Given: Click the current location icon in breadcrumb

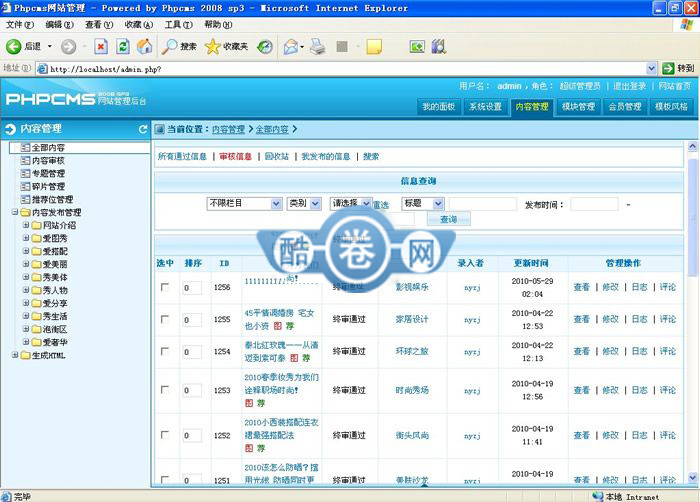Looking at the screenshot, I should click(159, 130).
